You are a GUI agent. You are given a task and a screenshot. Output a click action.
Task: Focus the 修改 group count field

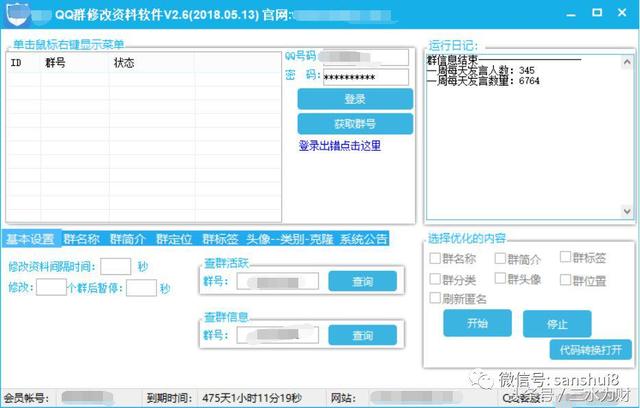[x=51, y=287]
